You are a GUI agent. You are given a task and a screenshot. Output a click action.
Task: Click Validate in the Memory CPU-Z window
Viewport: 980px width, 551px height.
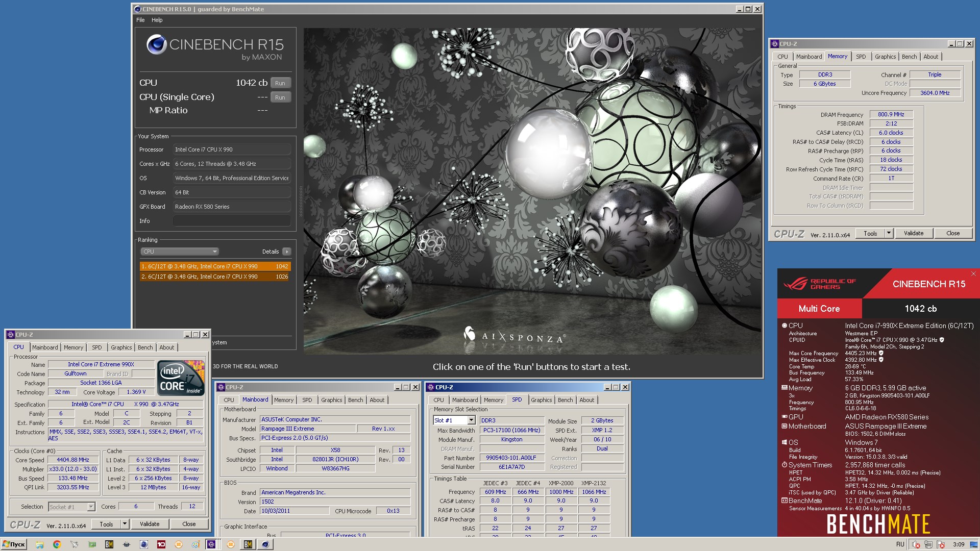pyautogui.click(x=914, y=233)
